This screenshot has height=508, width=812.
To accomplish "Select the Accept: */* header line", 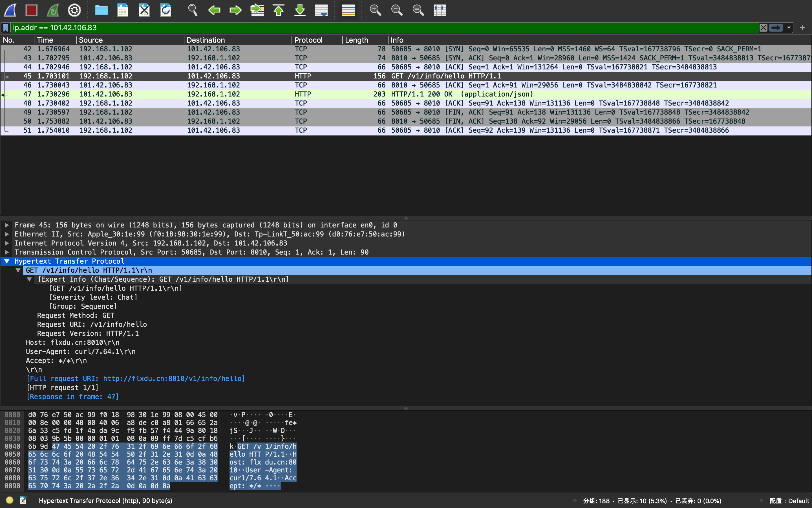I will (56, 361).
